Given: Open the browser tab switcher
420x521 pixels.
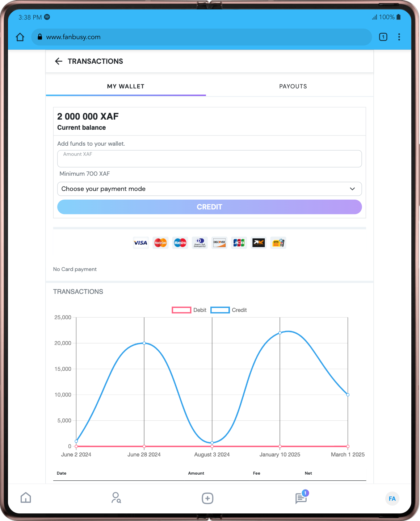Looking at the screenshot, I should [383, 37].
